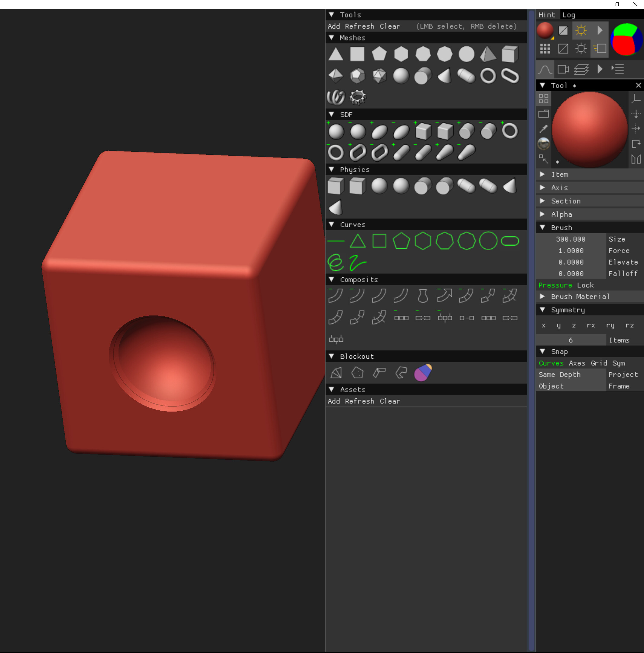Toggle Grid snapping
Viewport: 644px width, 653px height.
599,363
